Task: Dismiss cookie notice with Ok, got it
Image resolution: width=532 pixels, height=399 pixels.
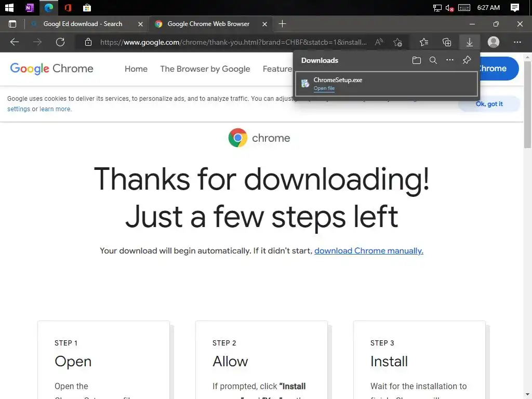Action: point(489,104)
